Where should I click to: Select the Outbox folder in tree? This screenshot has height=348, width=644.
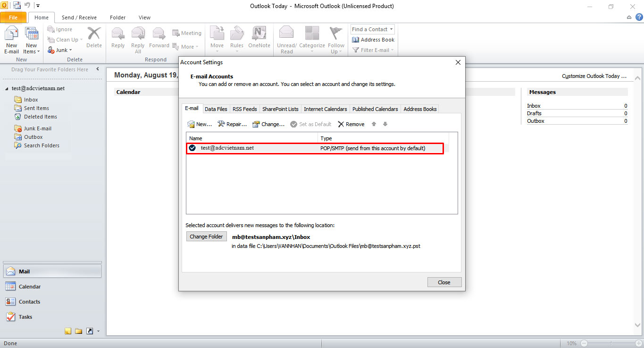[28, 137]
